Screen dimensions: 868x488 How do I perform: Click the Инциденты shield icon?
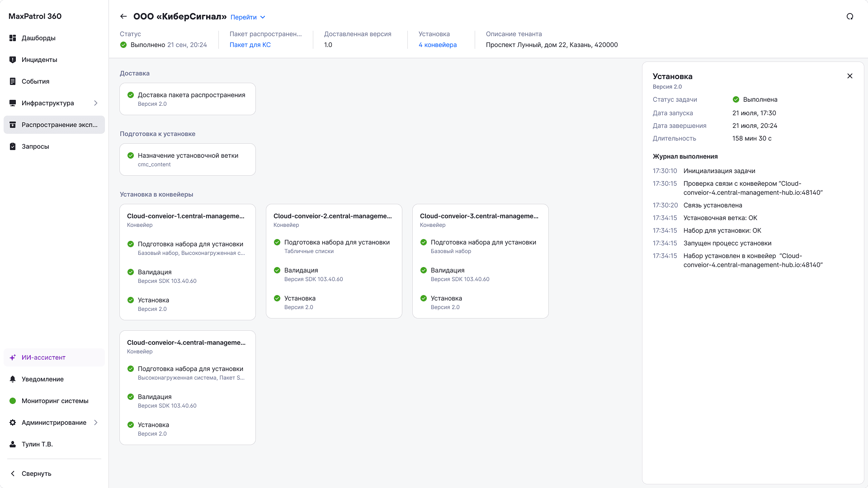pos(13,60)
